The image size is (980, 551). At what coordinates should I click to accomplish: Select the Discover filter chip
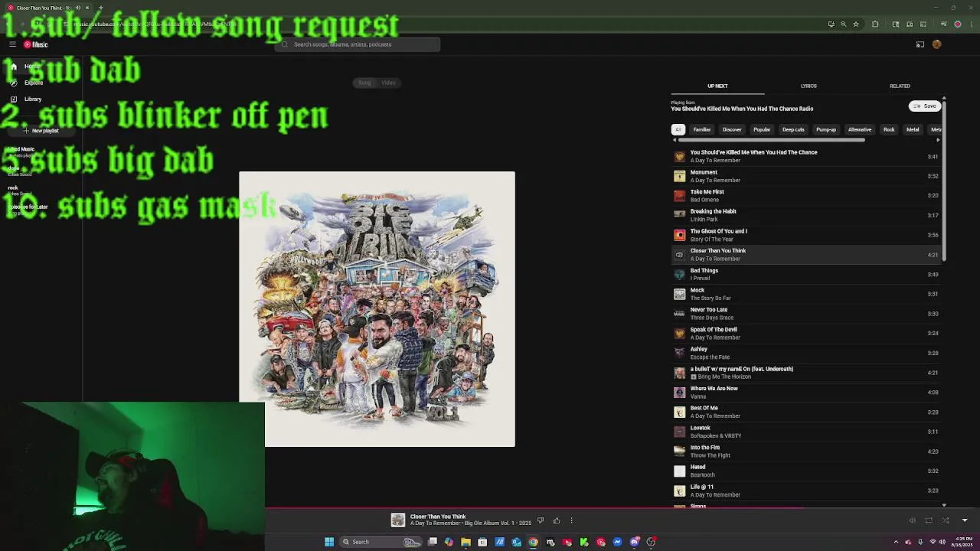click(732, 129)
